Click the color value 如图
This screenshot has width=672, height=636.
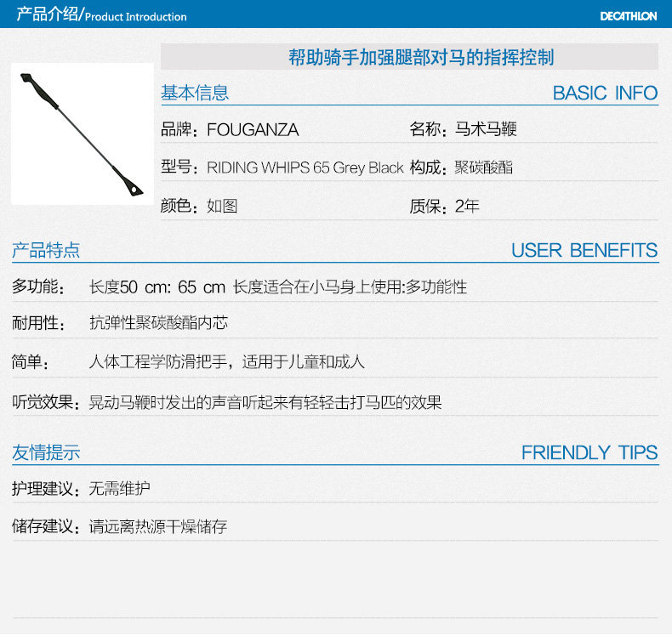pyautogui.click(x=222, y=206)
